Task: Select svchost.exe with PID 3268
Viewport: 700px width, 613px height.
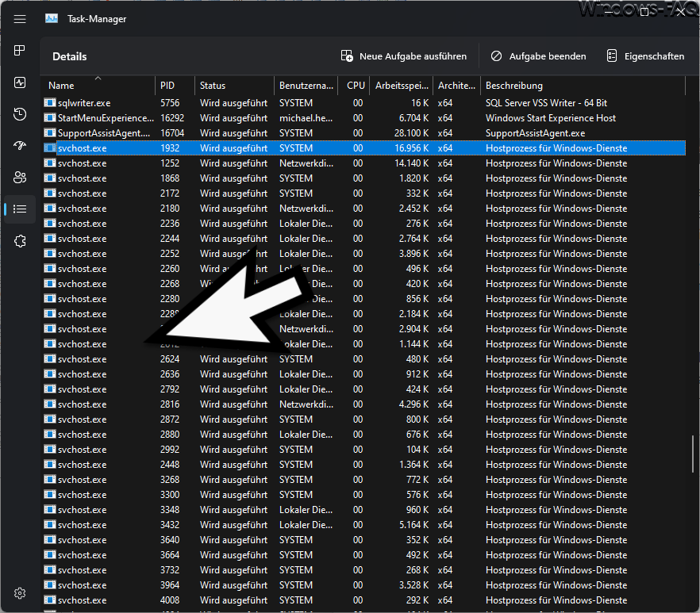Action: tap(364, 480)
